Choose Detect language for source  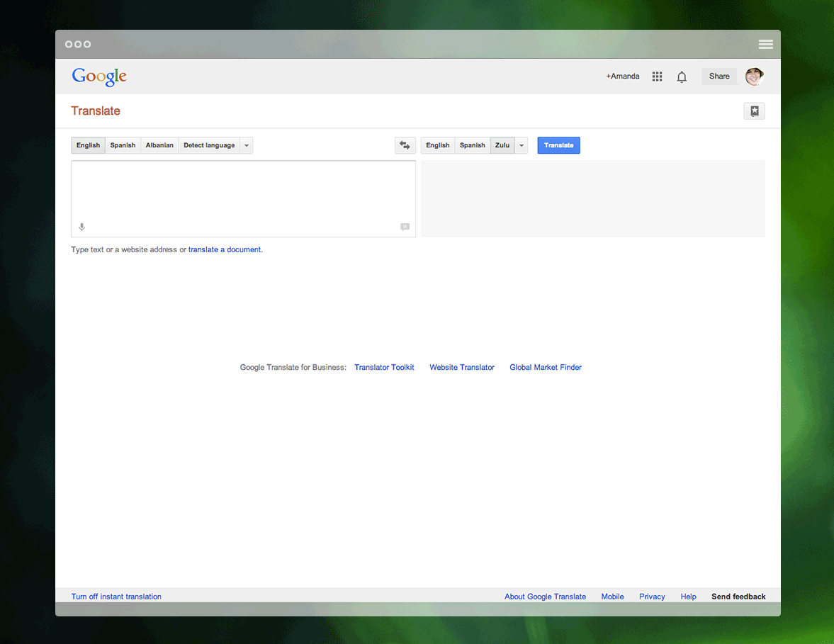click(209, 145)
